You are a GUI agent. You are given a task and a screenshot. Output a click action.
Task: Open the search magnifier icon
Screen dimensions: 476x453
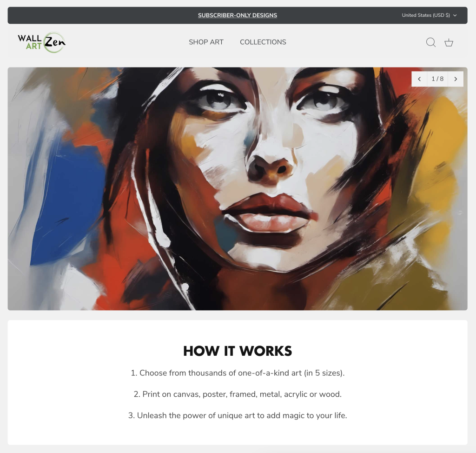tap(431, 42)
